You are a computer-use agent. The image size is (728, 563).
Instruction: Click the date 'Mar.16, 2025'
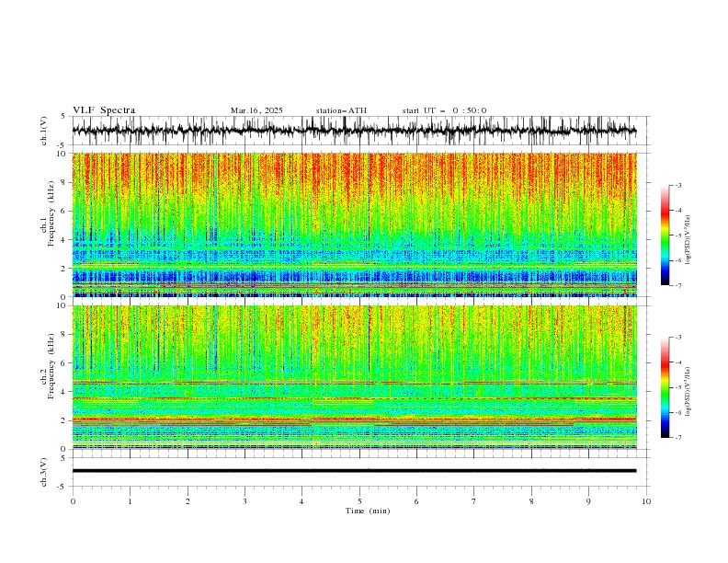pyautogui.click(x=256, y=110)
